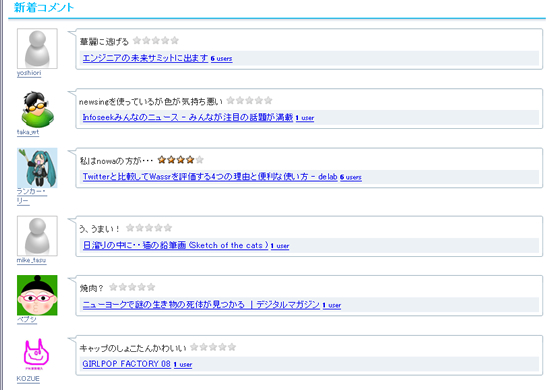Select the comment text 華麗に逃げる
Image resolution: width=550 pixels, height=390 pixels.
point(104,42)
